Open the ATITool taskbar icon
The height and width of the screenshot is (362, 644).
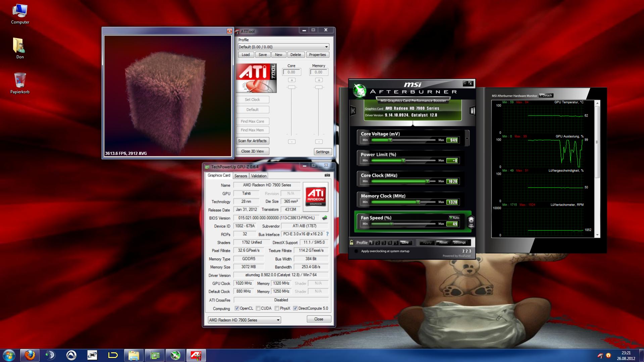click(x=196, y=355)
